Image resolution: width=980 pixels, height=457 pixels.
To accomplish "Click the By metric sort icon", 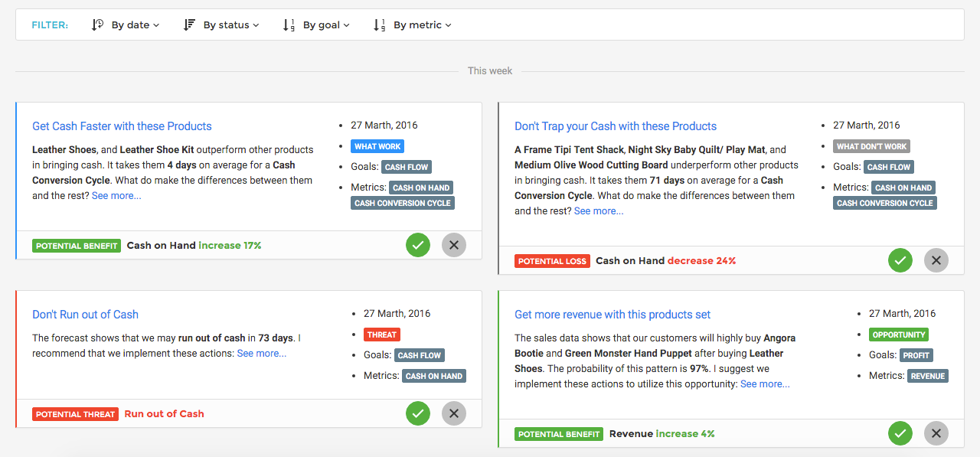I will tap(379, 24).
